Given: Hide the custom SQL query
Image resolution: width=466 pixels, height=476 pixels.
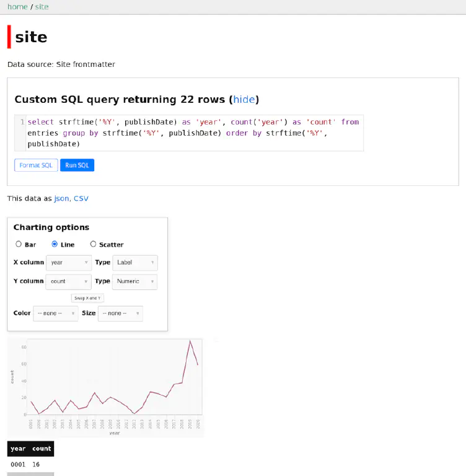Looking at the screenshot, I should point(244,99).
